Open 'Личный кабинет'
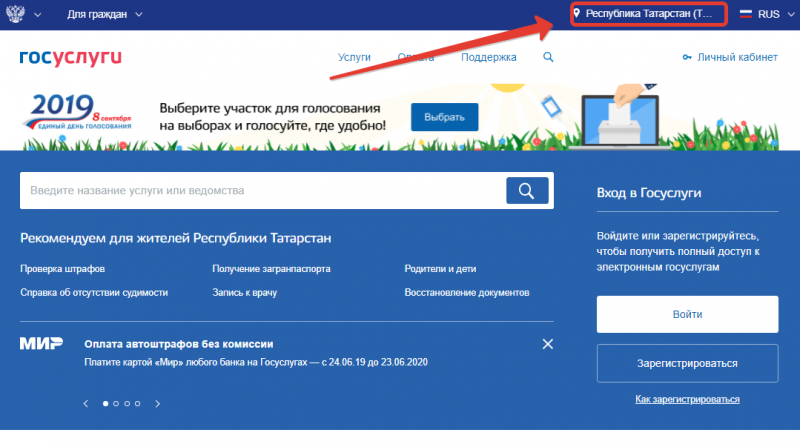The image size is (800, 447). point(737,57)
